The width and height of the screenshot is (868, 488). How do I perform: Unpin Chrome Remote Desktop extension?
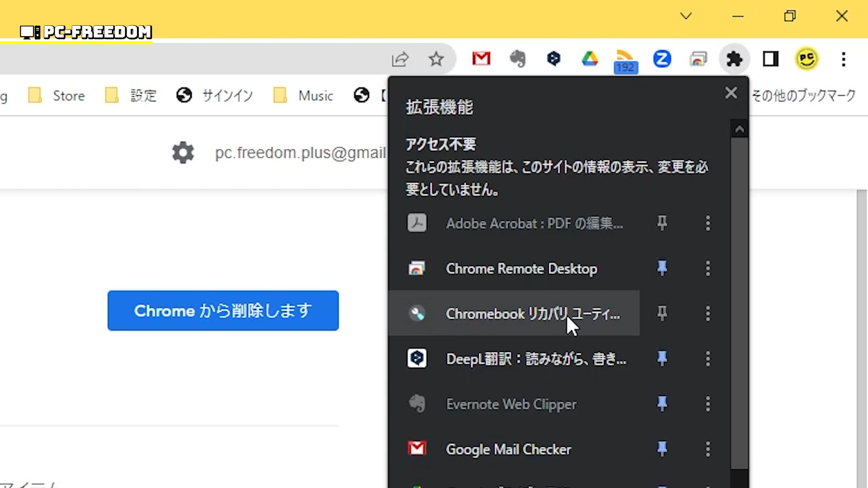[x=662, y=268]
